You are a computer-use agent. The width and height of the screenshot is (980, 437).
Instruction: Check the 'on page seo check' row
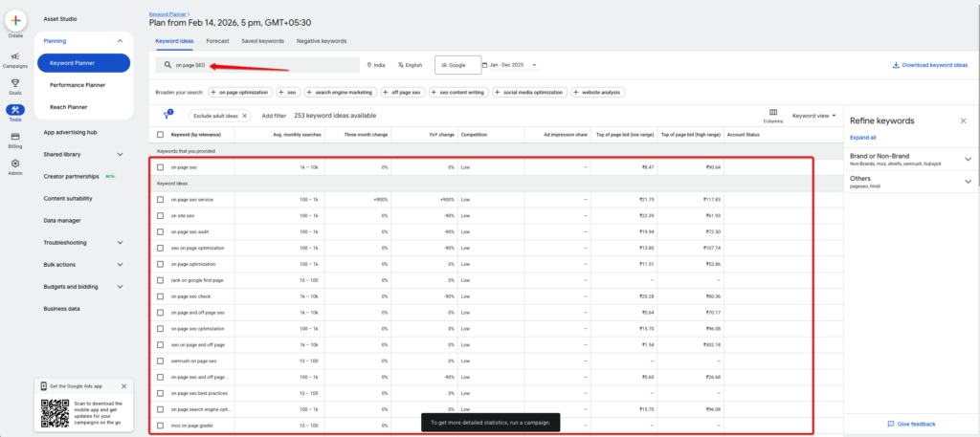(x=161, y=295)
